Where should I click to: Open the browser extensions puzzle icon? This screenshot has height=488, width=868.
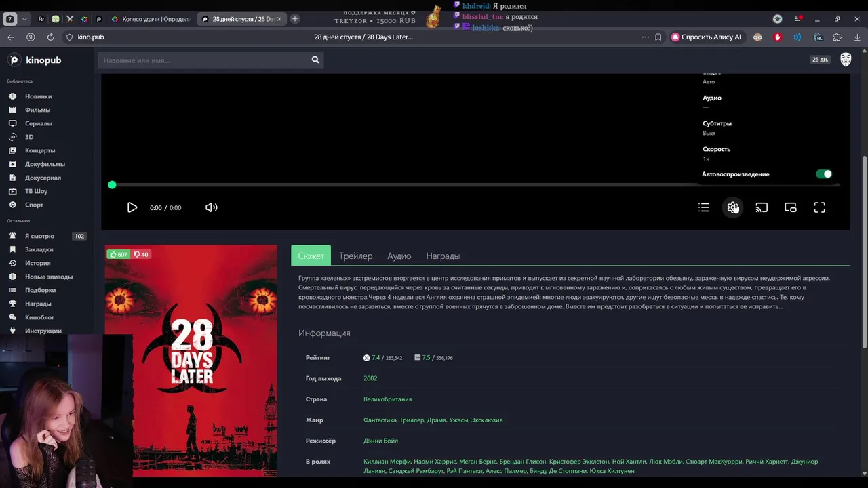(837, 37)
